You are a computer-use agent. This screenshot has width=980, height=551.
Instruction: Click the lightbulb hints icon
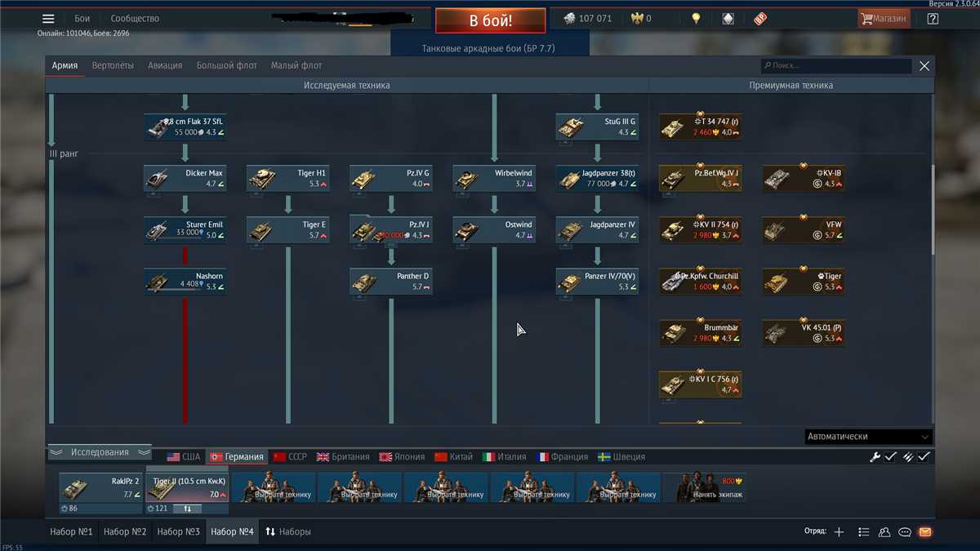pyautogui.click(x=696, y=19)
